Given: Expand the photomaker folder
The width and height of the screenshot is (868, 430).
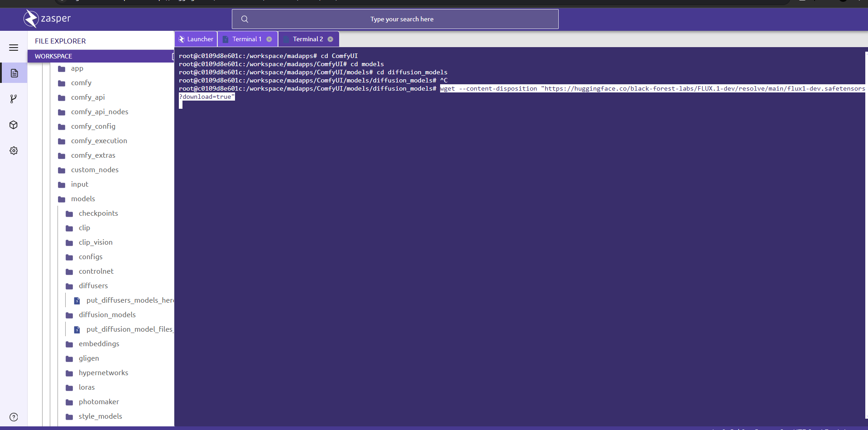Looking at the screenshot, I should (x=99, y=402).
